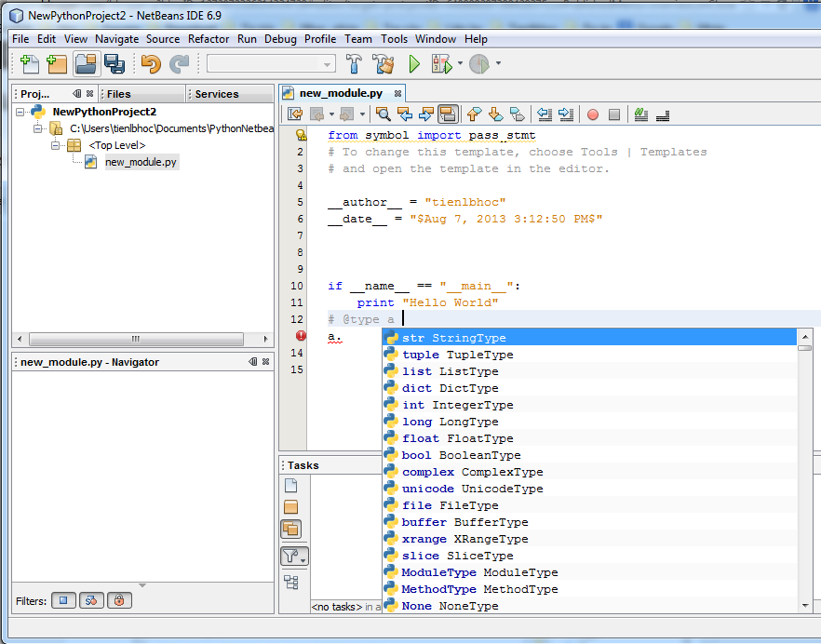
Task: Toggle the lock filter in the Filters bar
Action: [x=119, y=600]
